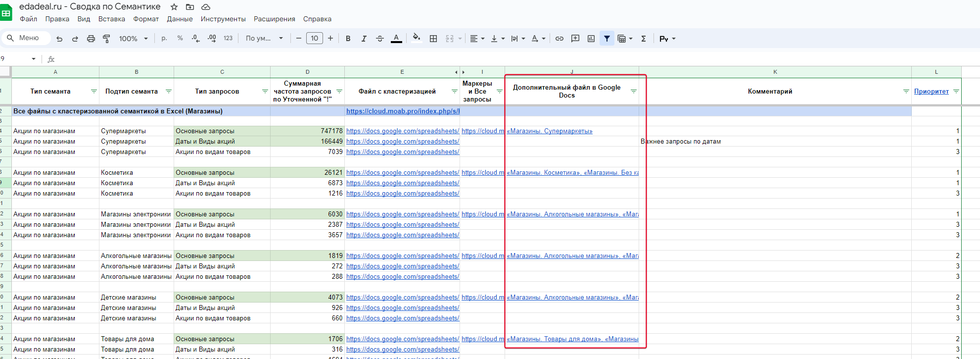Screen dimensions: 980x359
Task: Toggle bold formatting
Action: point(348,39)
